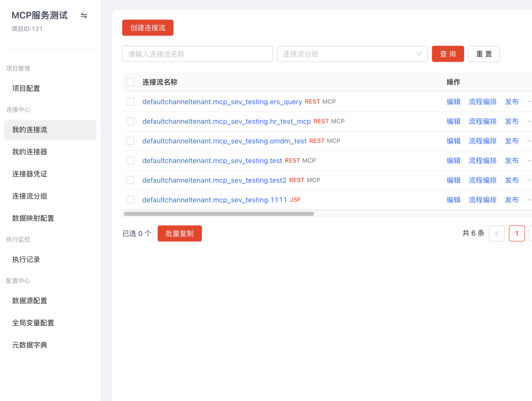Select the checkbox for the 1111 JSF row
Image resolution: width=532 pixels, height=401 pixels.
point(130,200)
